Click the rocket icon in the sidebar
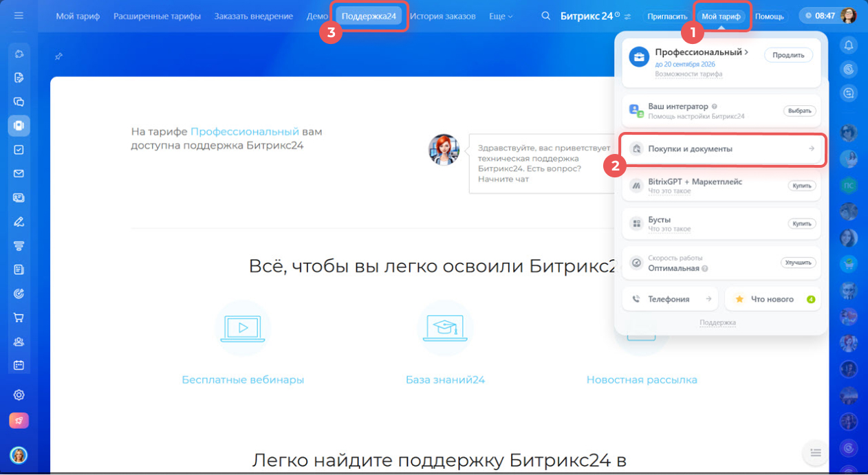The height and width of the screenshot is (475, 868). (19, 421)
